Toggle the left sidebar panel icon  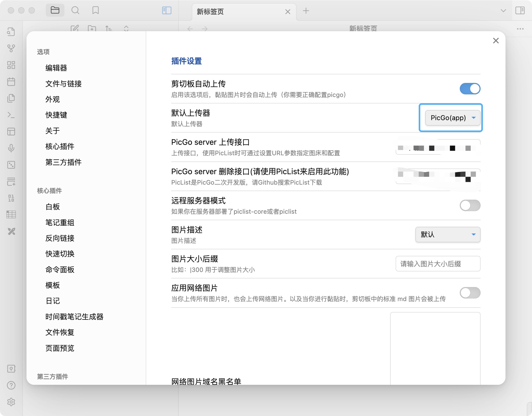[167, 10]
